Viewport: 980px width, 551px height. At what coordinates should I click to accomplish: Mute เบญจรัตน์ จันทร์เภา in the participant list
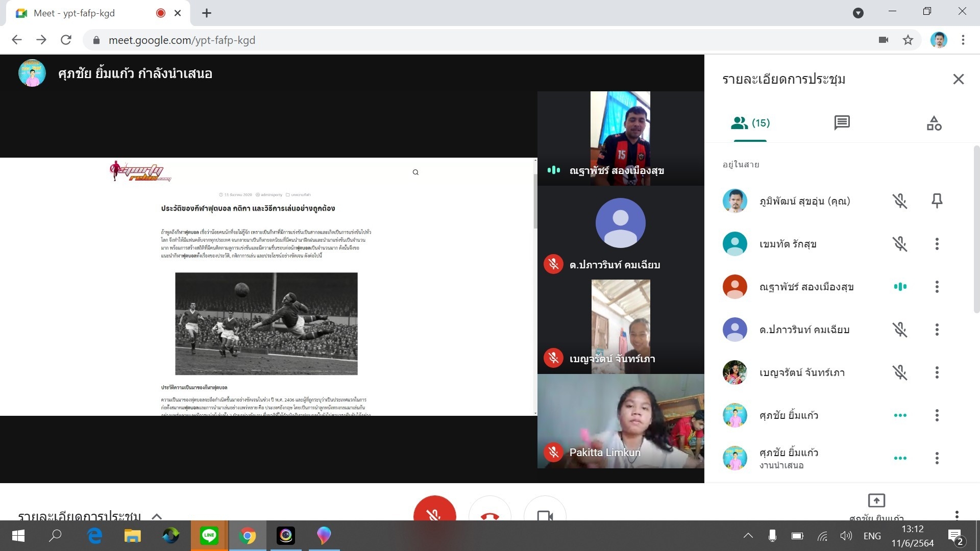900,372
